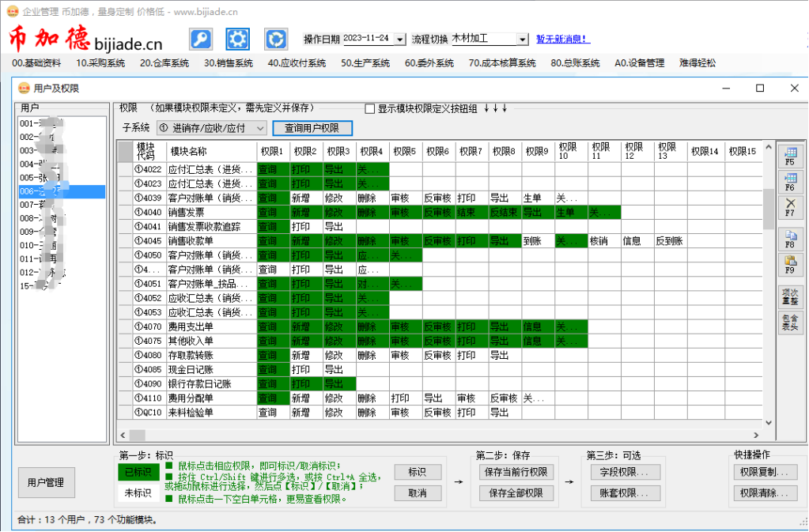The width and height of the screenshot is (809, 532).
Task: Click the 权限清除... button
Action: (x=764, y=492)
